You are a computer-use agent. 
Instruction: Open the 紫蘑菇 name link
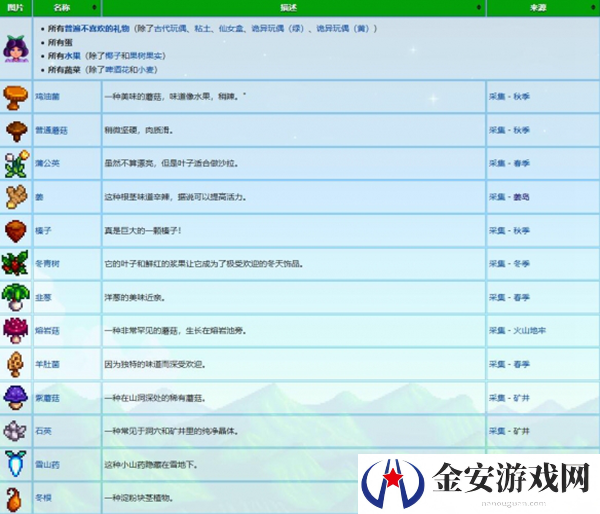(47, 398)
